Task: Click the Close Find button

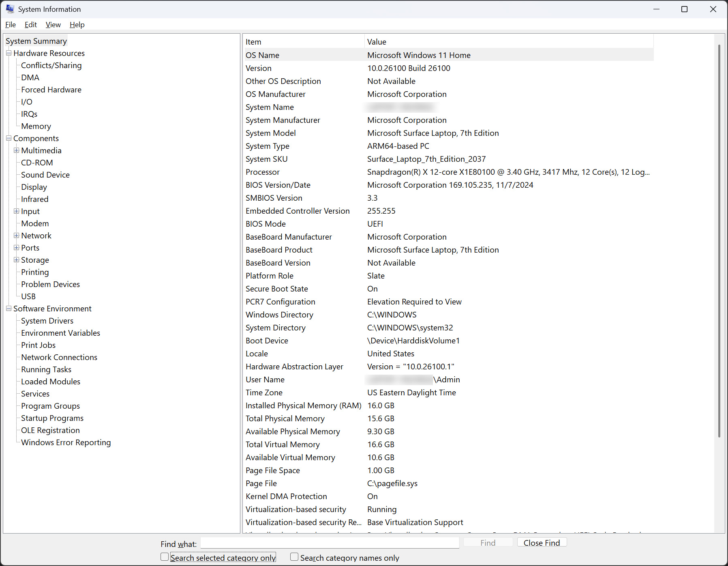Action: [542, 542]
